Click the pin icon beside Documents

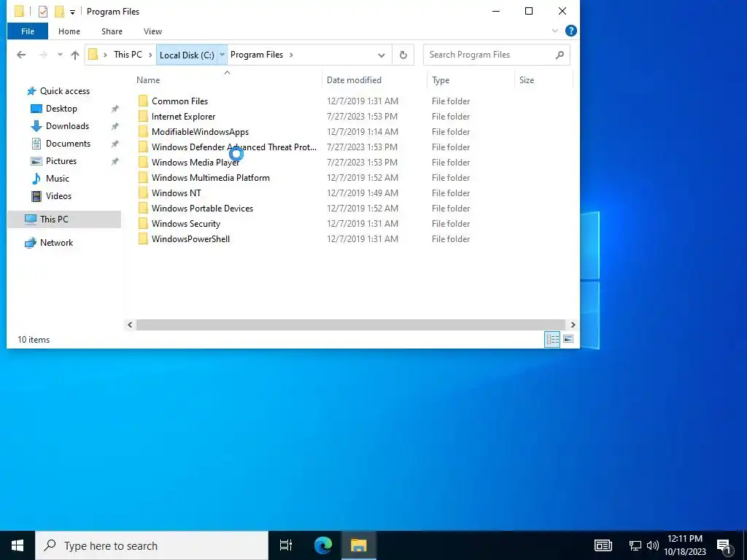click(115, 144)
